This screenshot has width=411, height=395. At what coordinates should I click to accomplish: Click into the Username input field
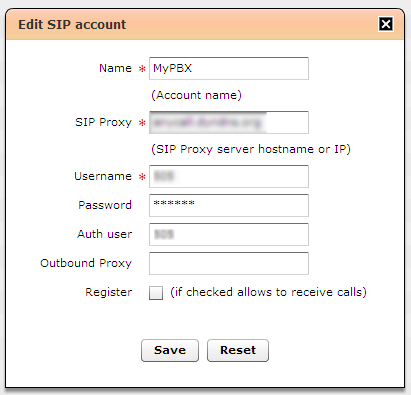tap(229, 176)
